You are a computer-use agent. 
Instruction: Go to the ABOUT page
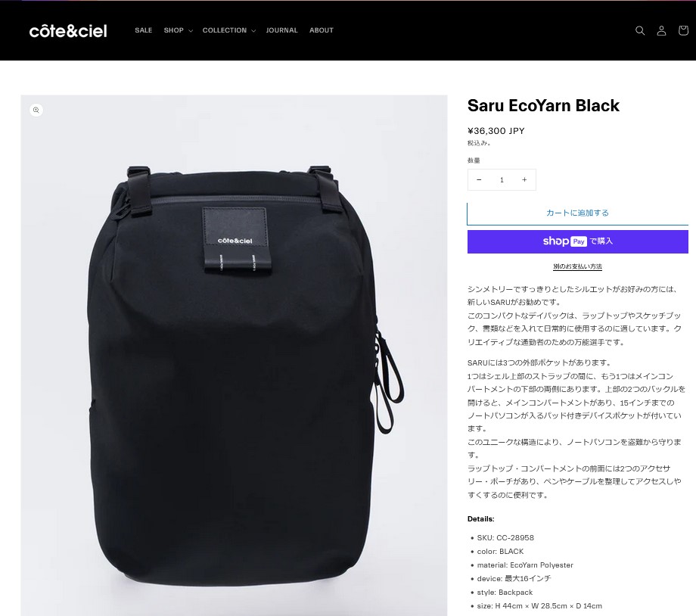[322, 30]
